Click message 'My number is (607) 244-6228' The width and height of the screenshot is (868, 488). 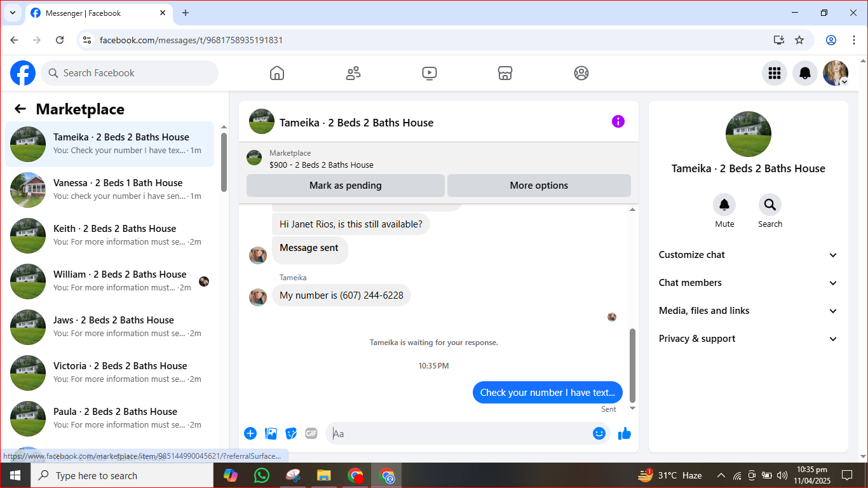coord(342,295)
